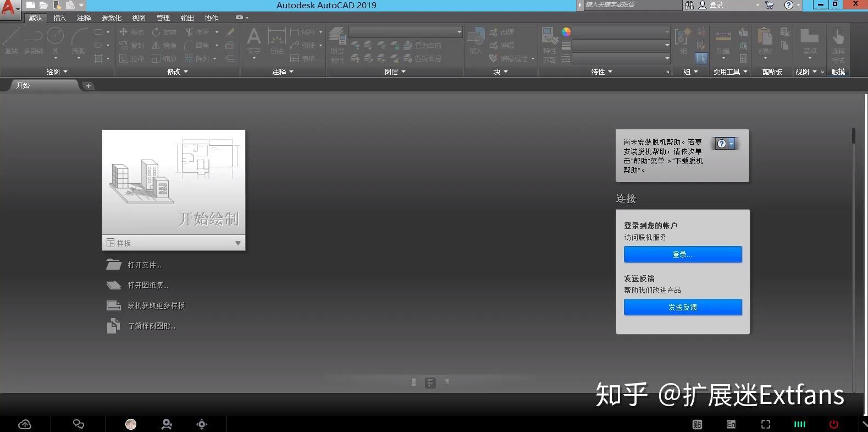The width and height of the screenshot is (868, 432).
Task: Choose the Rotate (旋转) tool
Action: 164,32
